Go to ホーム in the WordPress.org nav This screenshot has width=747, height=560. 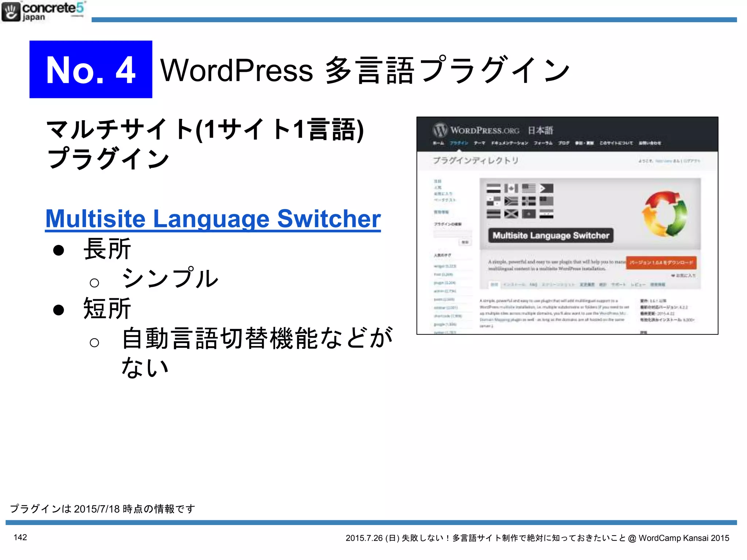pyautogui.click(x=438, y=143)
